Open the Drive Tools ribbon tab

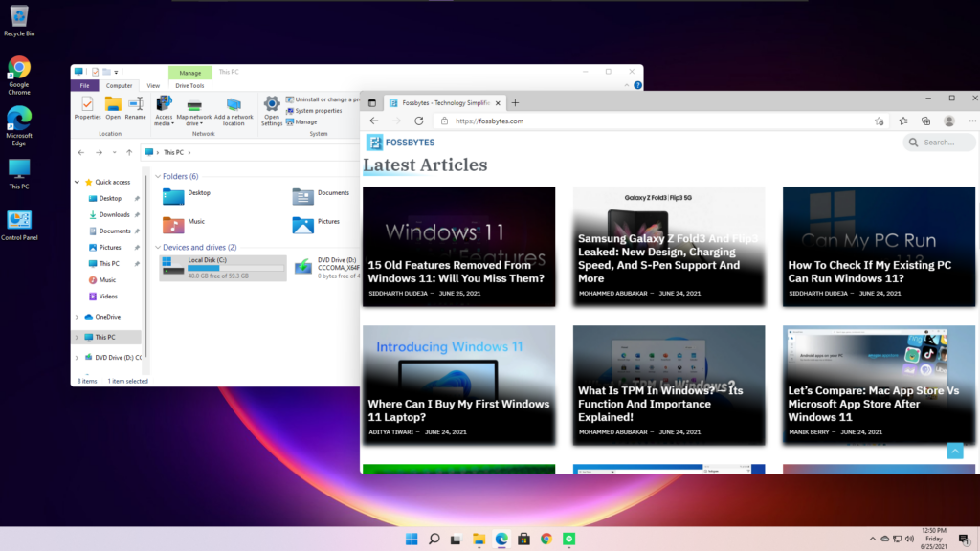coord(189,86)
